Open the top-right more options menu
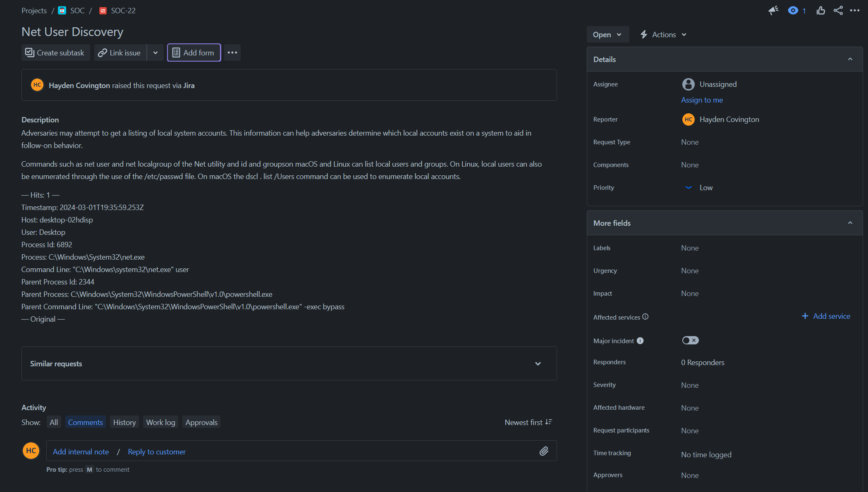Screen dimensions: 868x492 [855, 11]
